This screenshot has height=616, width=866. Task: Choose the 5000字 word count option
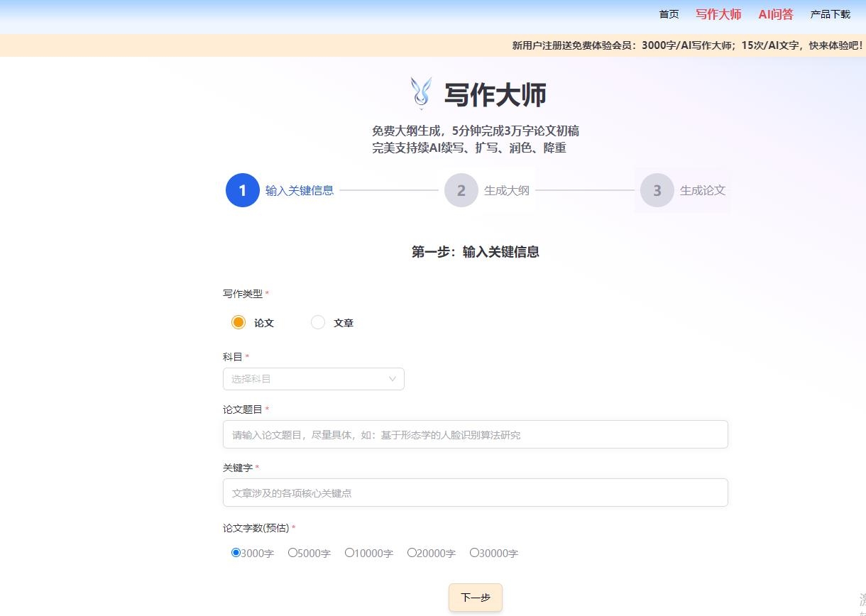point(292,553)
